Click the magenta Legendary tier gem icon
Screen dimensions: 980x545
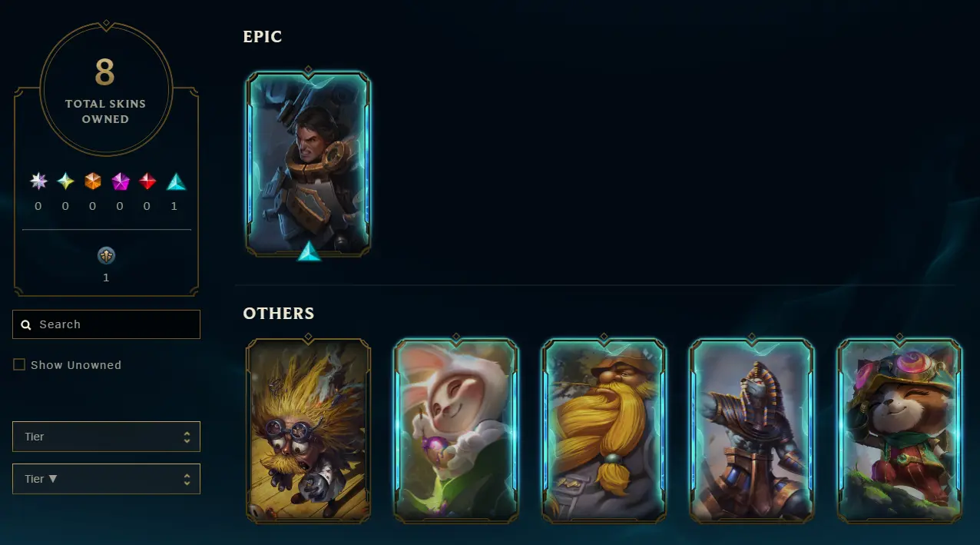point(121,181)
